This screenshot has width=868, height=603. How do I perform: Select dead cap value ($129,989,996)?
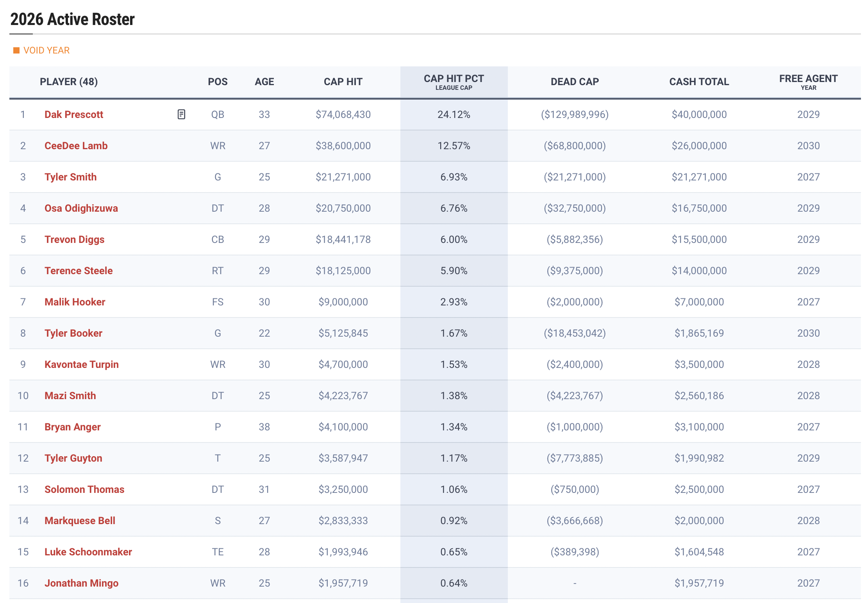click(575, 114)
